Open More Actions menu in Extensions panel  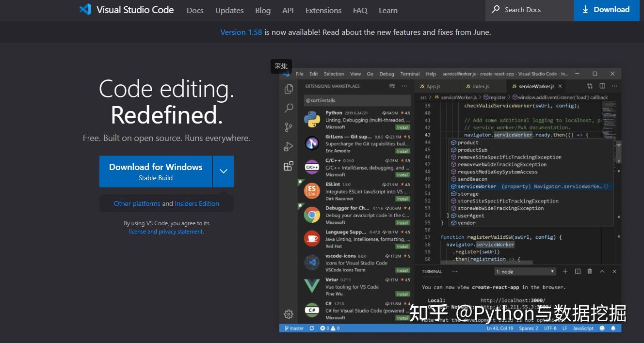coord(404,85)
